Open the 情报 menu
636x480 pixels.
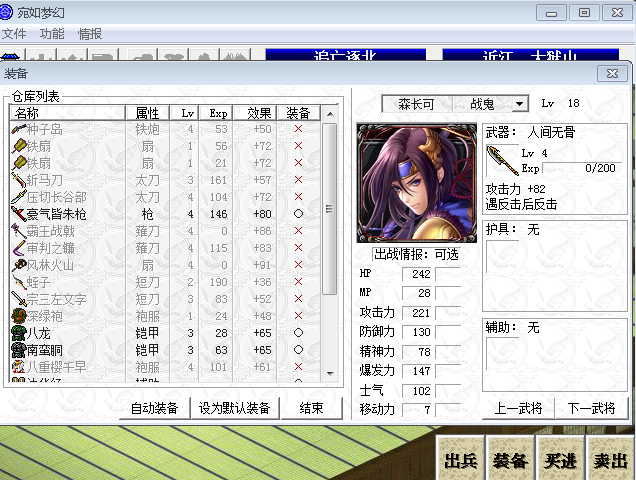(90, 34)
